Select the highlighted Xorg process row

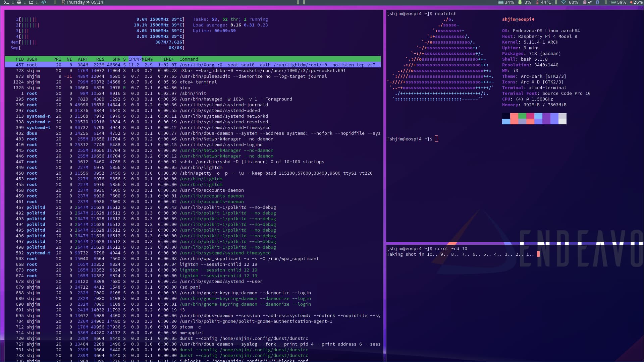pyautogui.click(x=193, y=65)
